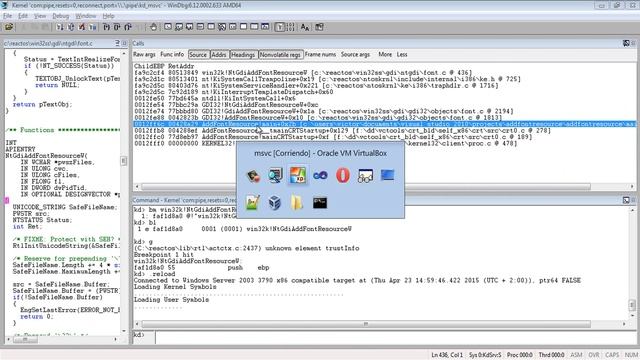Open the Command window via toolbar icon
640x360 pixels.
click(x=168, y=27)
